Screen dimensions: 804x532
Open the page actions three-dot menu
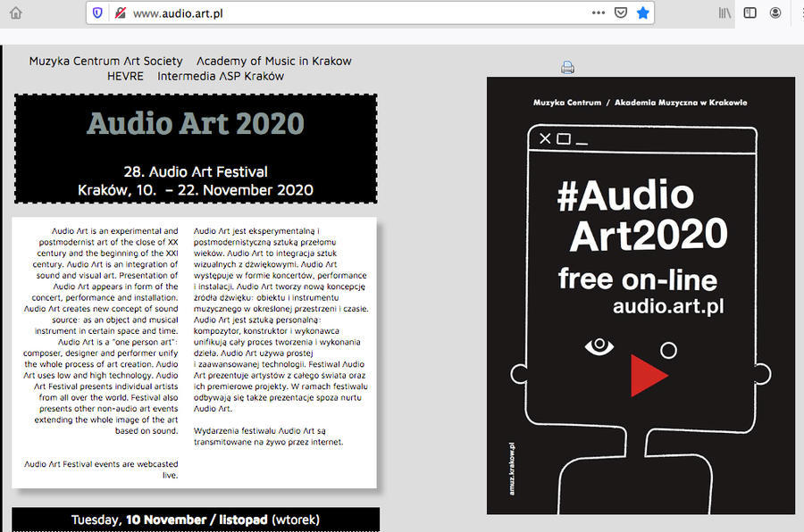coord(599,12)
